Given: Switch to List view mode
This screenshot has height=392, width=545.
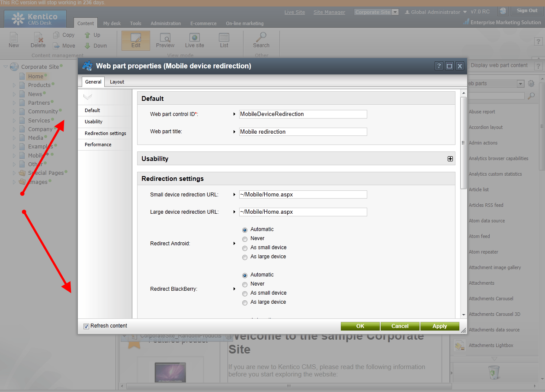Looking at the screenshot, I should 224,40.
